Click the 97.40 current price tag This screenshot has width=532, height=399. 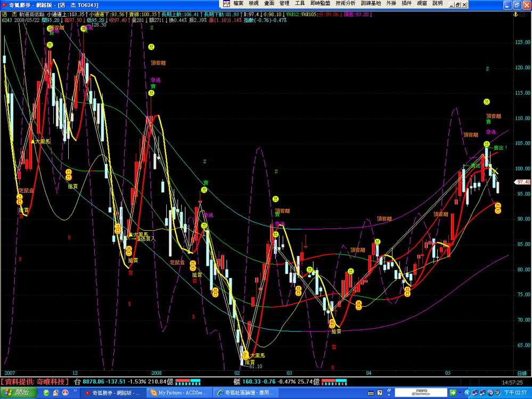pos(522,182)
